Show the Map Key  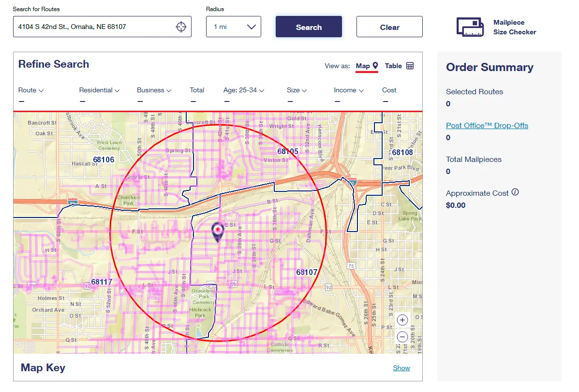tap(401, 368)
